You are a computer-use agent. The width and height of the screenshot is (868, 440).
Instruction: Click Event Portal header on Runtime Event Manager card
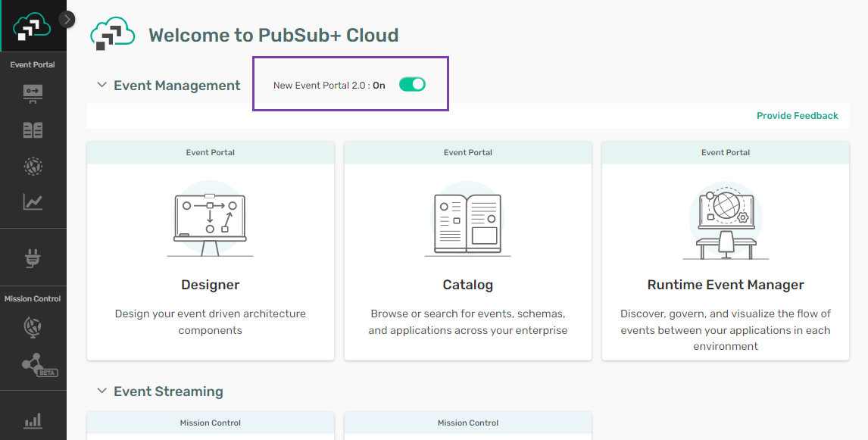coord(725,153)
